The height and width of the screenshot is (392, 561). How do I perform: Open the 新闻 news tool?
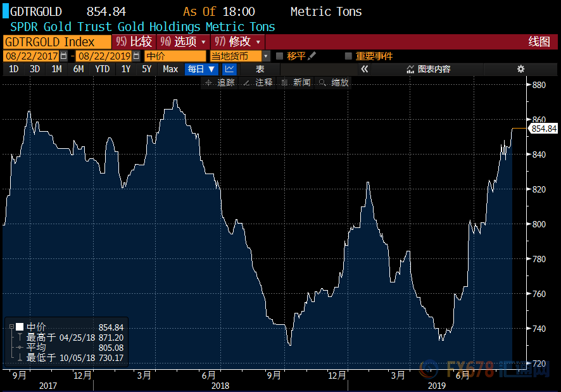[x=296, y=83]
